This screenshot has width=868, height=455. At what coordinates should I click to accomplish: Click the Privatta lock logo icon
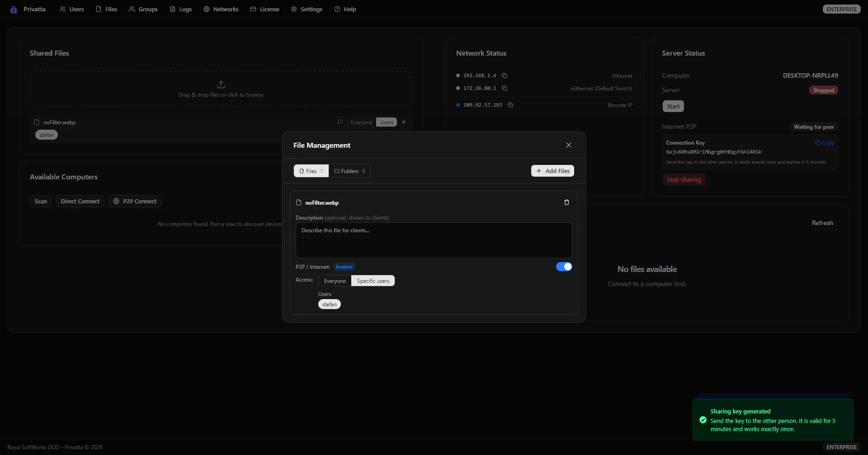(x=14, y=9)
